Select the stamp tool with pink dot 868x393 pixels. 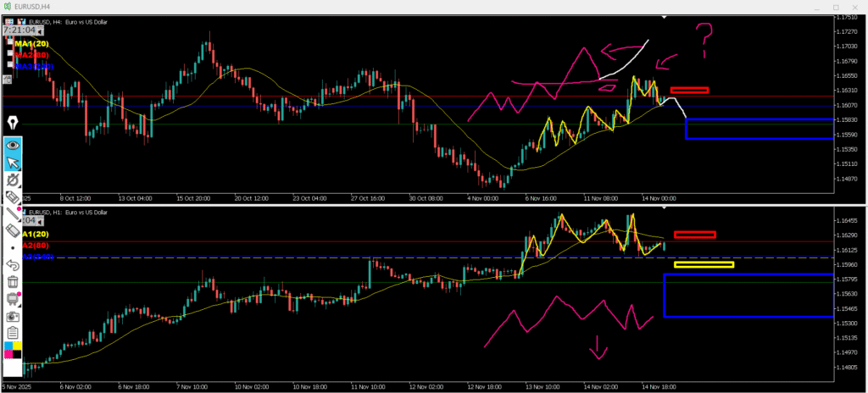tap(13, 299)
